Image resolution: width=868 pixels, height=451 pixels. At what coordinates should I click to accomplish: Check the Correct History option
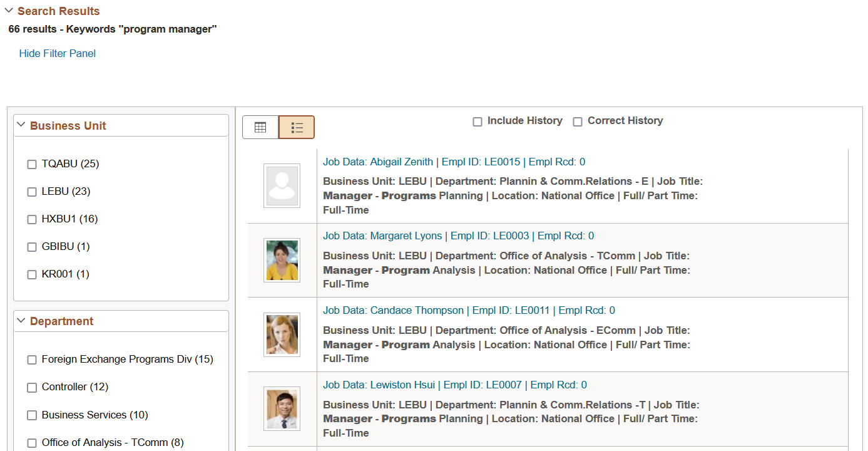578,121
